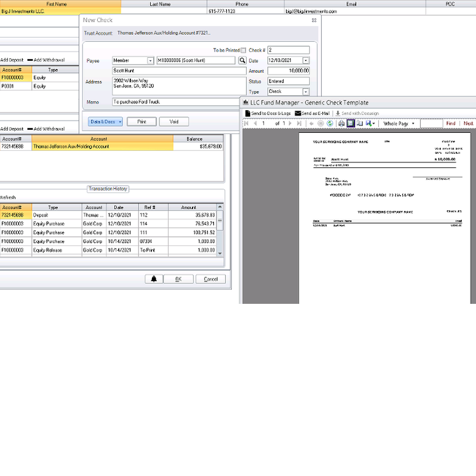476x476 pixels.
Task: Click the refresh report icon
Action: point(330,124)
